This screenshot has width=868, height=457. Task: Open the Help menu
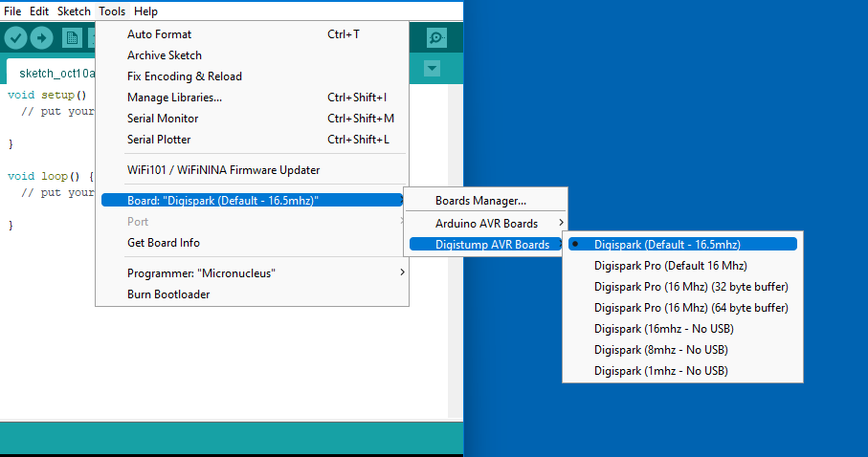[145, 11]
